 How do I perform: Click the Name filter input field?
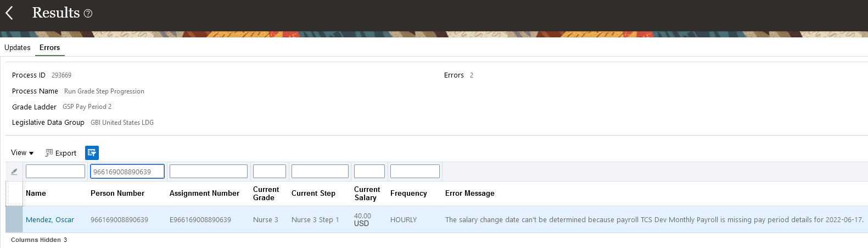coord(55,172)
